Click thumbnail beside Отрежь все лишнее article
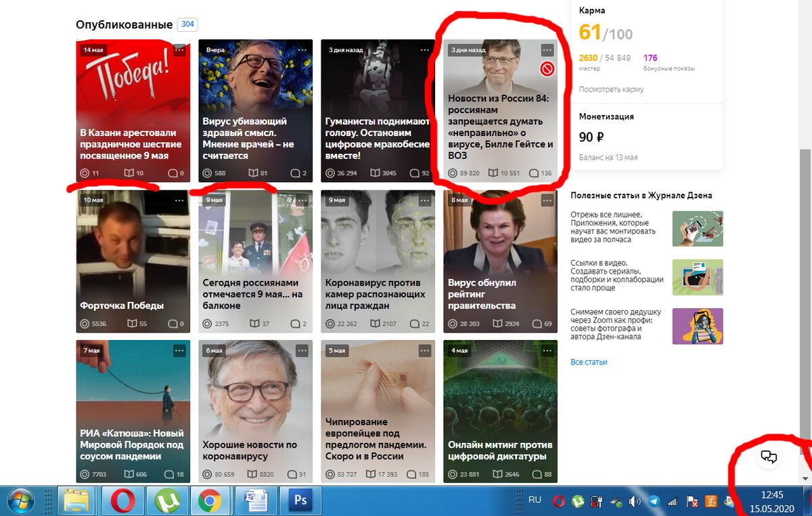This screenshot has height=516, width=812. coord(698,229)
